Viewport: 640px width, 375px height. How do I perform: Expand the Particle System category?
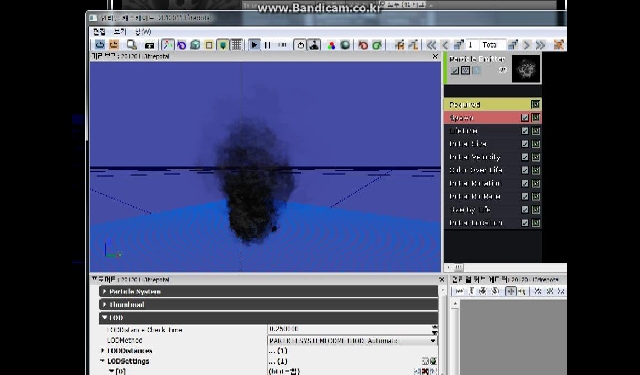pos(104,291)
